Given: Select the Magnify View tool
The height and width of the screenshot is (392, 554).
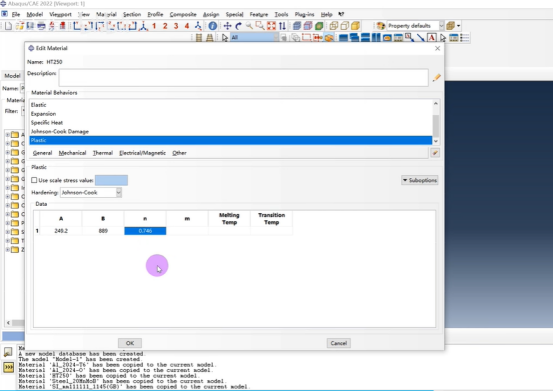Looking at the screenshot, I should point(249,26).
